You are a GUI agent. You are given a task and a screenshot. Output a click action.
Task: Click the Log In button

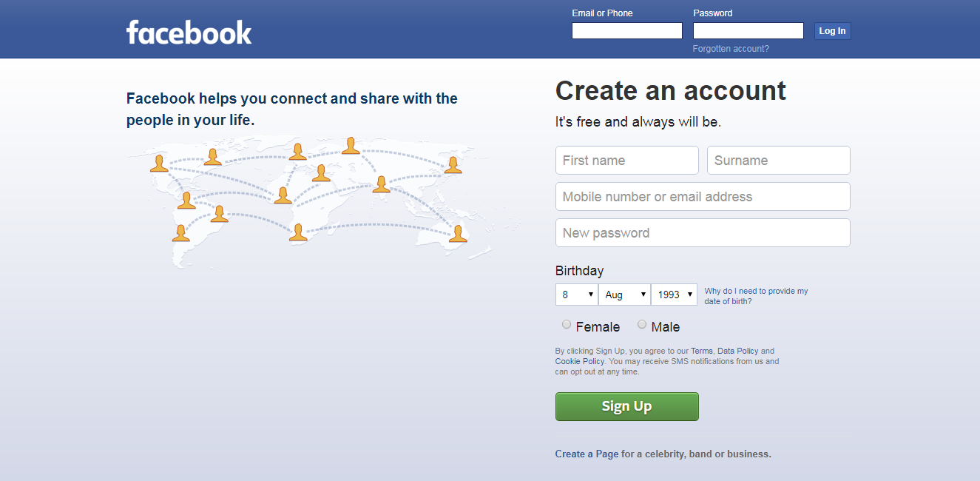pos(832,31)
